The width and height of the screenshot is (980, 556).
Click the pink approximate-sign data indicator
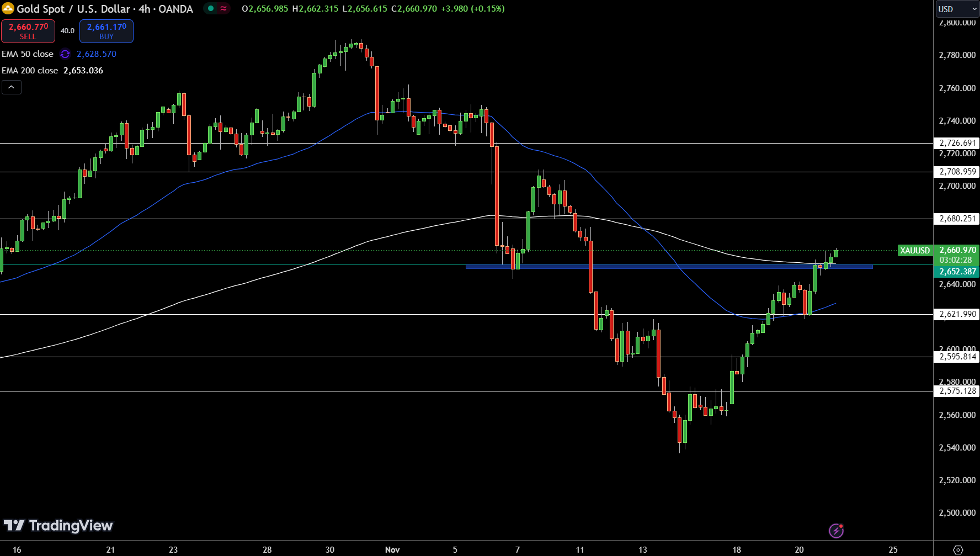[223, 9]
